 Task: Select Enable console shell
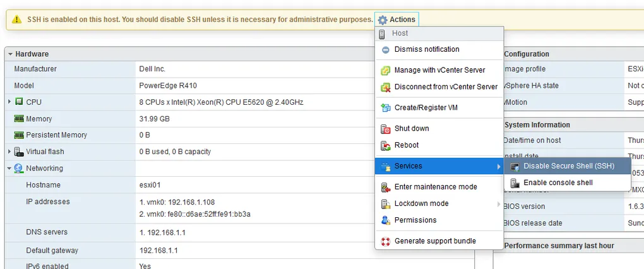click(x=568, y=182)
